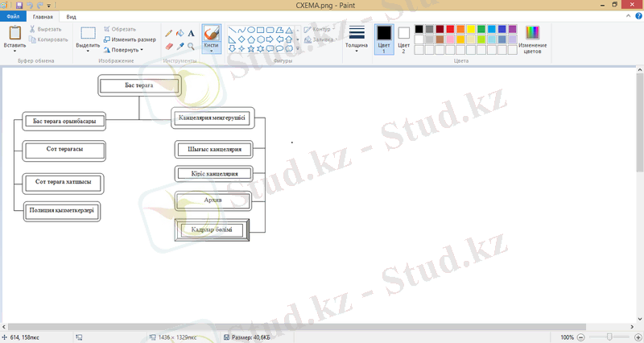Select the Line shape
The width and height of the screenshot is (644, 343).
coord(232,30)
